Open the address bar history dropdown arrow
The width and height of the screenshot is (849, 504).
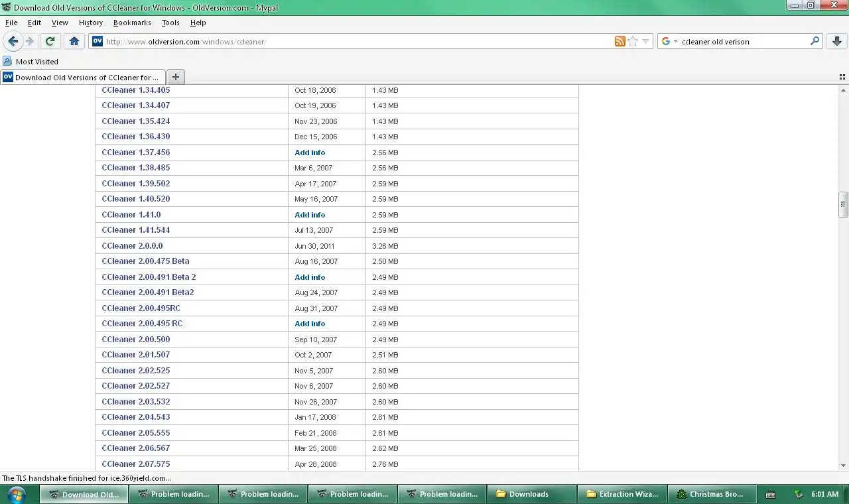pyautogui.click(x=645, y=41)
